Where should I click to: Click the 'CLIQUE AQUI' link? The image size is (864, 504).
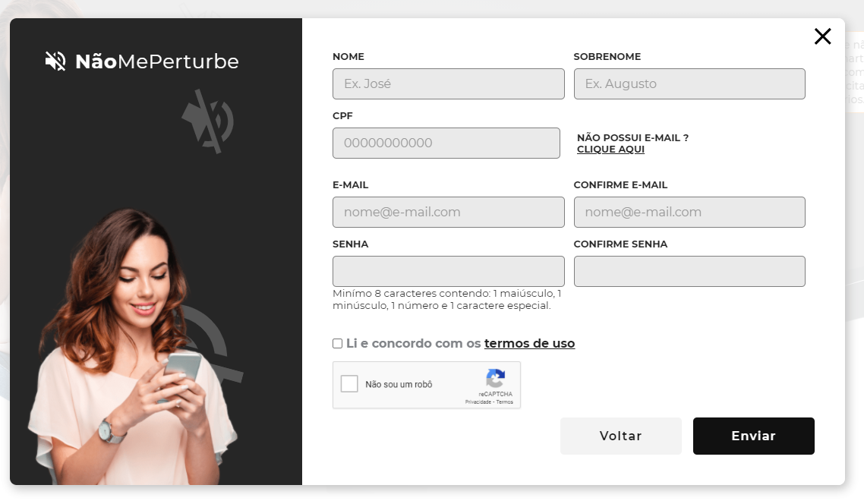click(x=610, y=149)
